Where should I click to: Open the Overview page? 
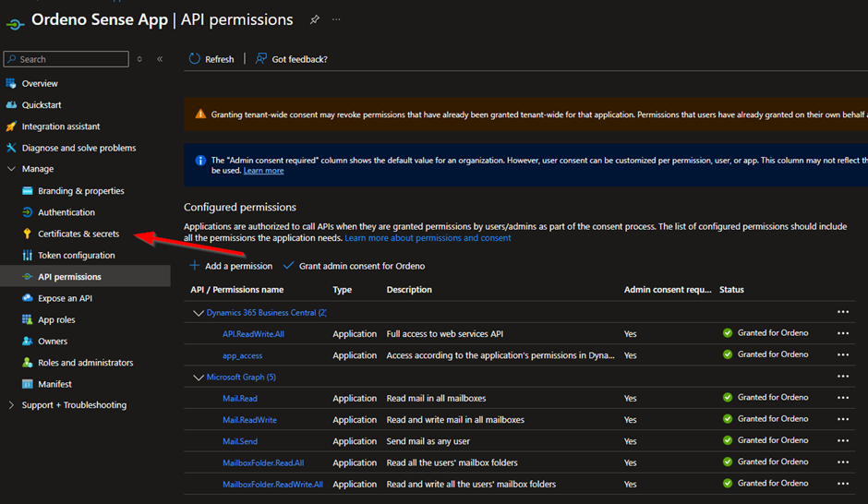pyautogui.click(x=40, y=84)
